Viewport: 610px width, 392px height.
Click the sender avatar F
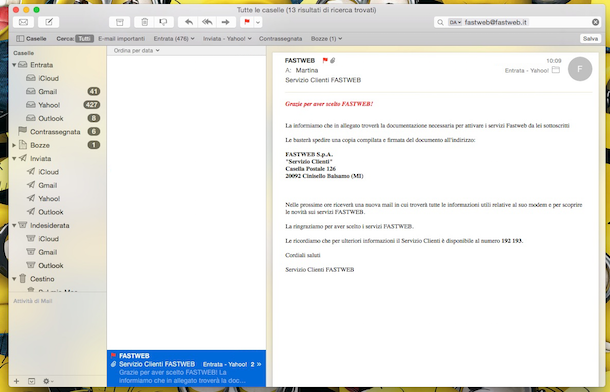pyautogui.click(x=580, y=69)
